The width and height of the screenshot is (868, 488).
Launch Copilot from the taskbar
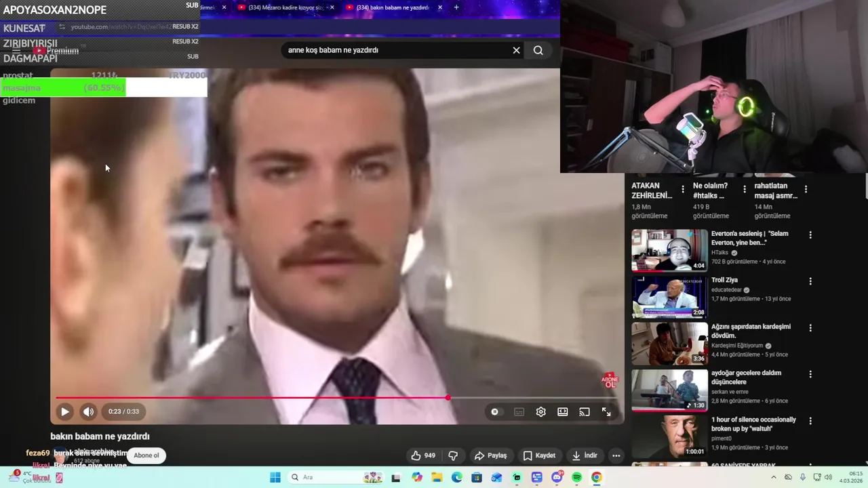[x=416, y=477]
